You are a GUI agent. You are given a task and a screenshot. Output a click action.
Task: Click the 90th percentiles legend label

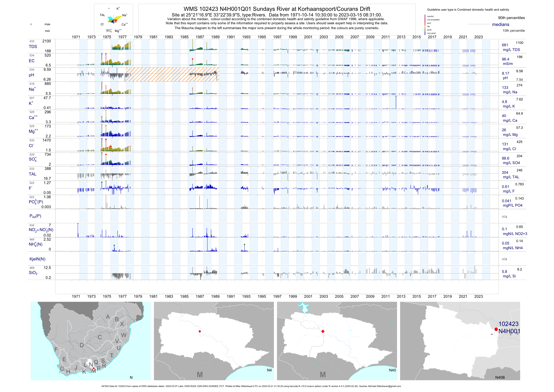[x=511, y=18]
